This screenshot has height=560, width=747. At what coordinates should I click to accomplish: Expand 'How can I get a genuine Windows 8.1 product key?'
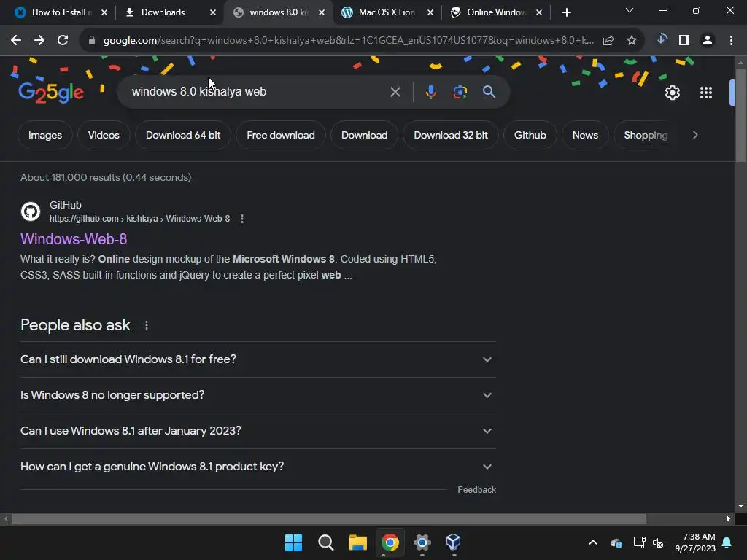[x=258, y=467]
